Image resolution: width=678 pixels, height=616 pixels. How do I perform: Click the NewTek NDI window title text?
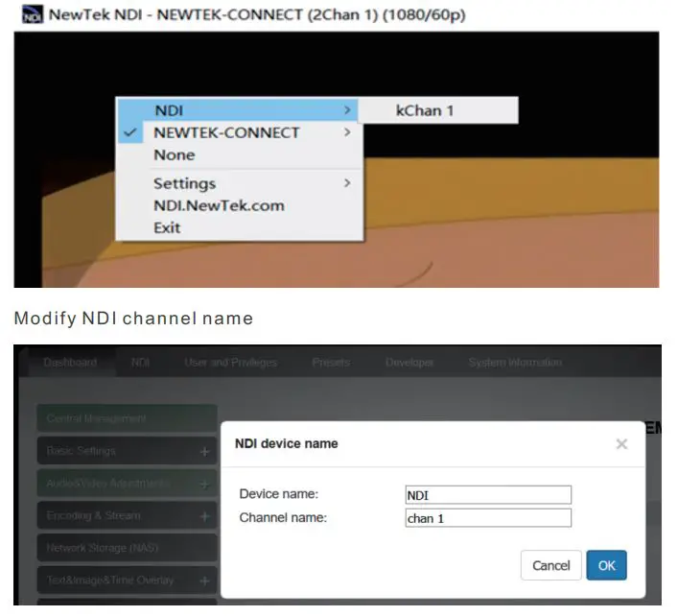pyautogui.click(x=257, y=14)
